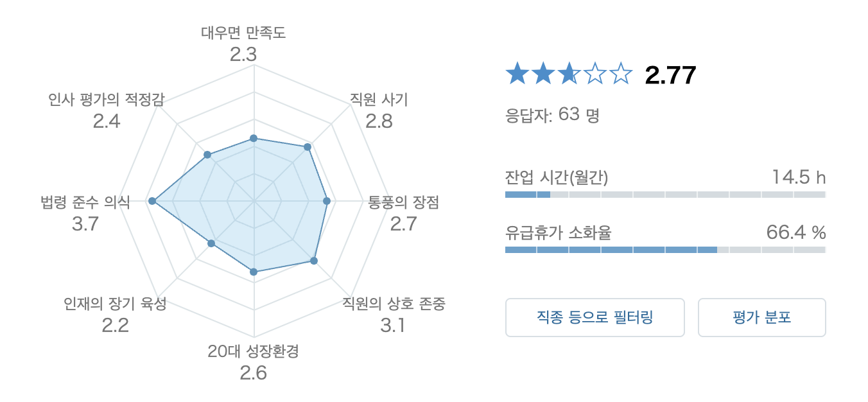Click the 잔업 시간(월간) progress bar
This screenshot has height=402, width=868.
coord(665,194)
